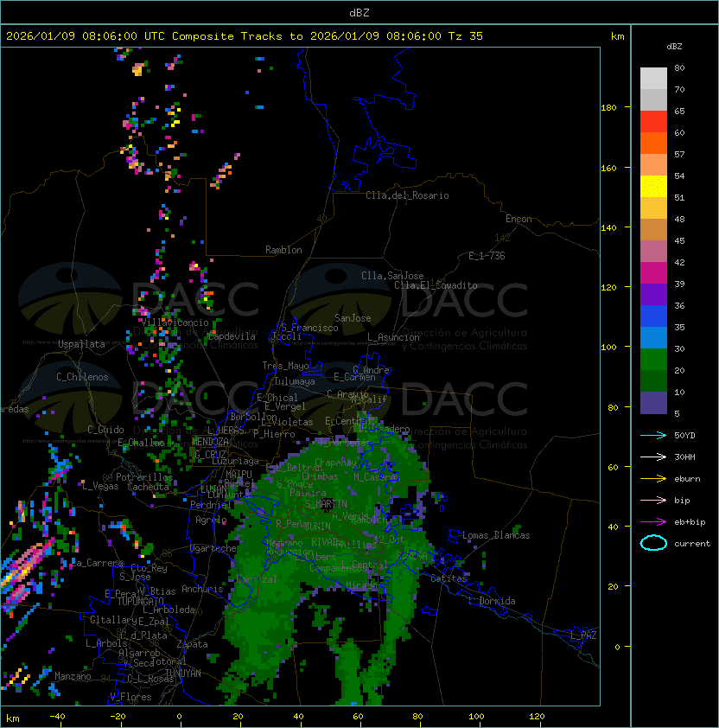Click the 'Potrerillos' place label
Screen dimensions: 719x728
click(144, 477)
